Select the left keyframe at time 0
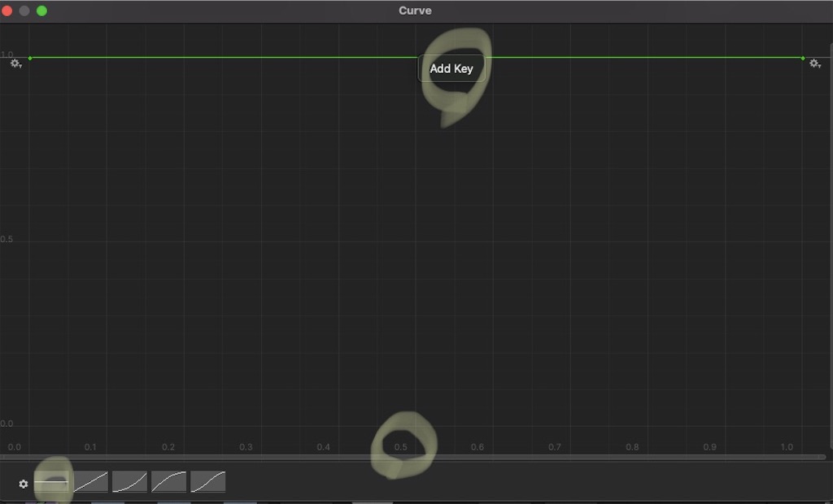Viewport: 833px width, 504px height. pyautogui.click(x=30, y=58)
